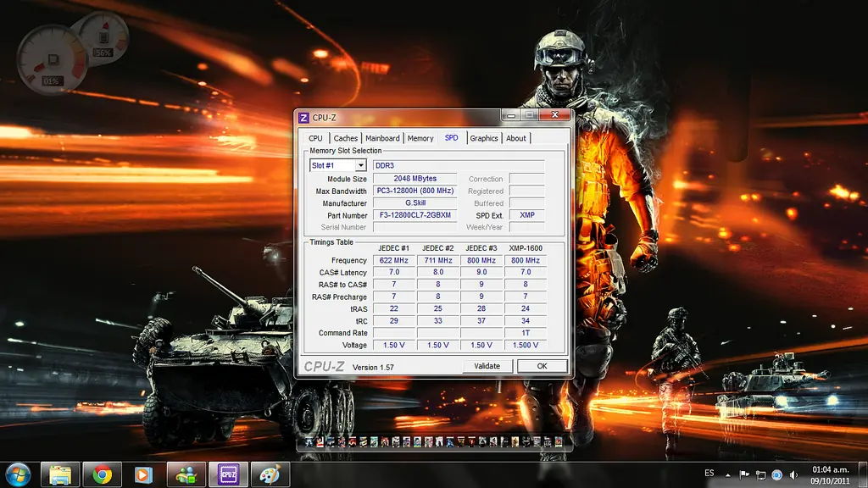
Task: Open the Windows Media Player taskbar icon
Action: (144, 474)
